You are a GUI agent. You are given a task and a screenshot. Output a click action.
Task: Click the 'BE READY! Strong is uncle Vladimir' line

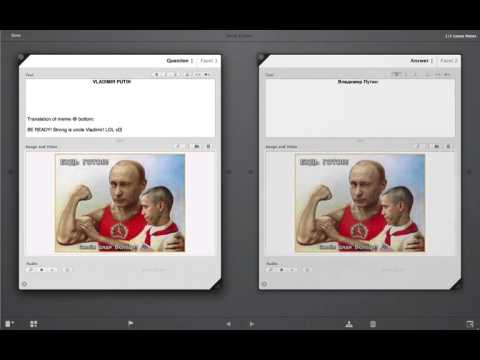point(75,129)
